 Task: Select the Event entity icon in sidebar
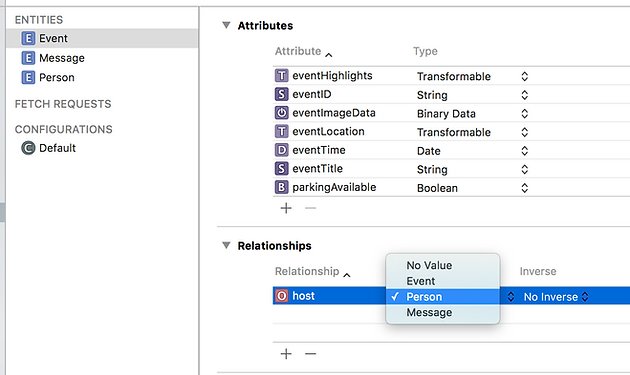[28, 39]
